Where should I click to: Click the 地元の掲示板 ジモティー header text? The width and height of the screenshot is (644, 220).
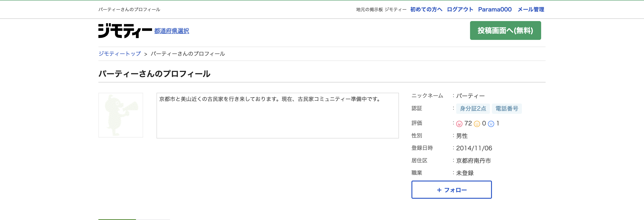381,9
